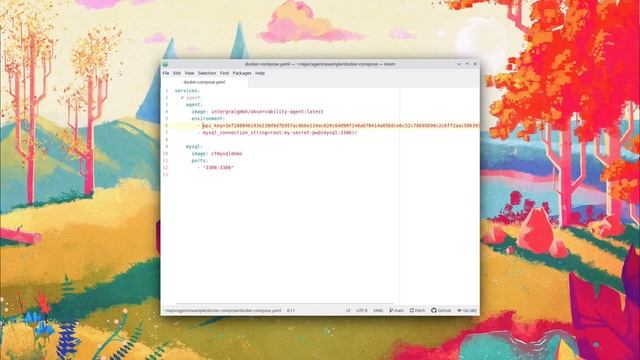Change the YAML grammar selector
The height and width of the screenshot is (360, 640).
pyautogui.click(x=378, y=311)
